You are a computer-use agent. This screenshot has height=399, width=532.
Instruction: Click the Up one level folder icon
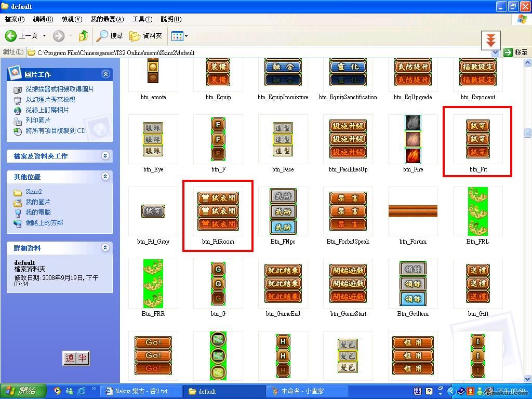(83, 36)
